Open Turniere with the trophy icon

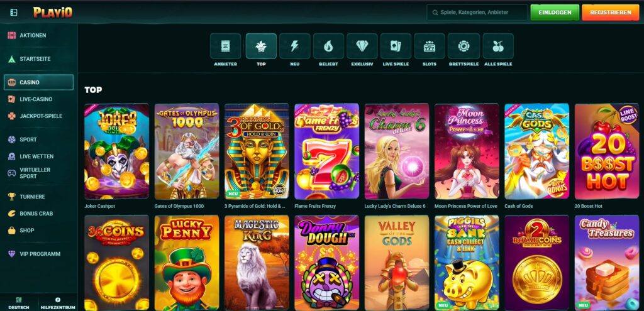pos(38,197)
